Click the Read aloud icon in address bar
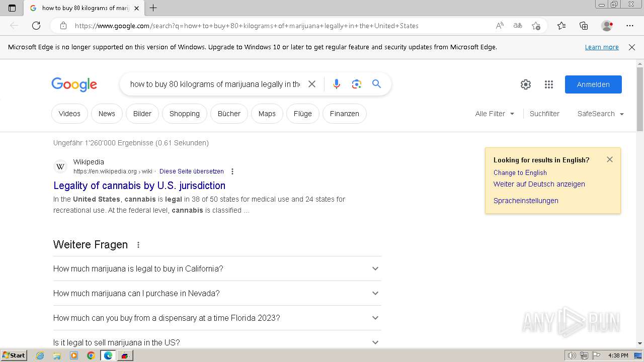Image resolution: width=644 pixels, height=362 pixels. coord(500,26)
